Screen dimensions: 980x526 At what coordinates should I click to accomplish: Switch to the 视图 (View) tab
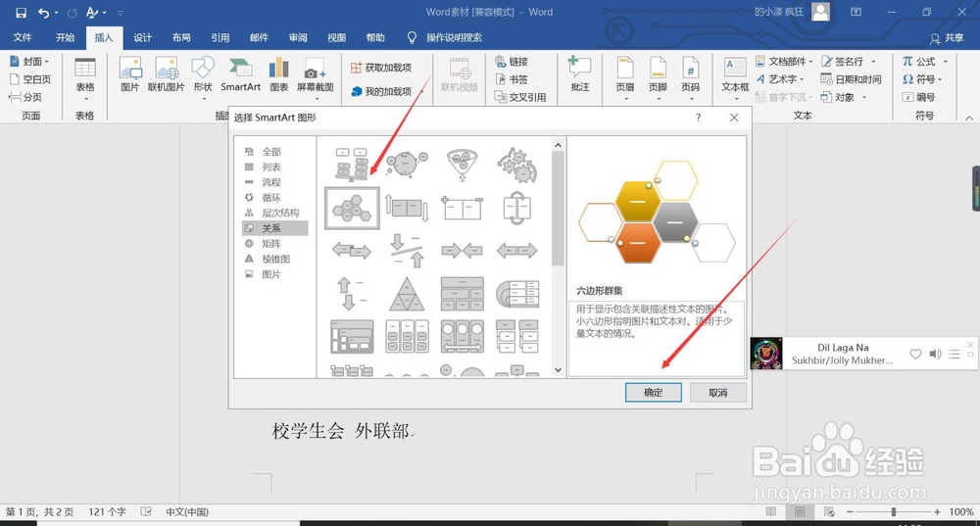click(336, 37)
